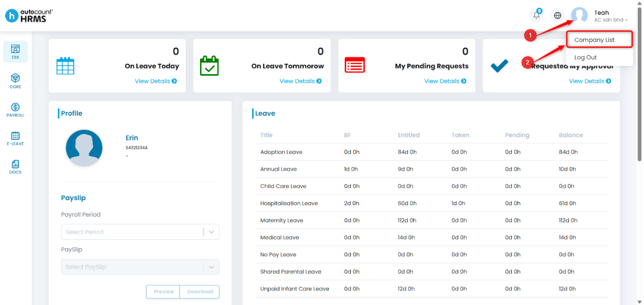
Task: Click Erin's profile picture
Action: [84, 148]
